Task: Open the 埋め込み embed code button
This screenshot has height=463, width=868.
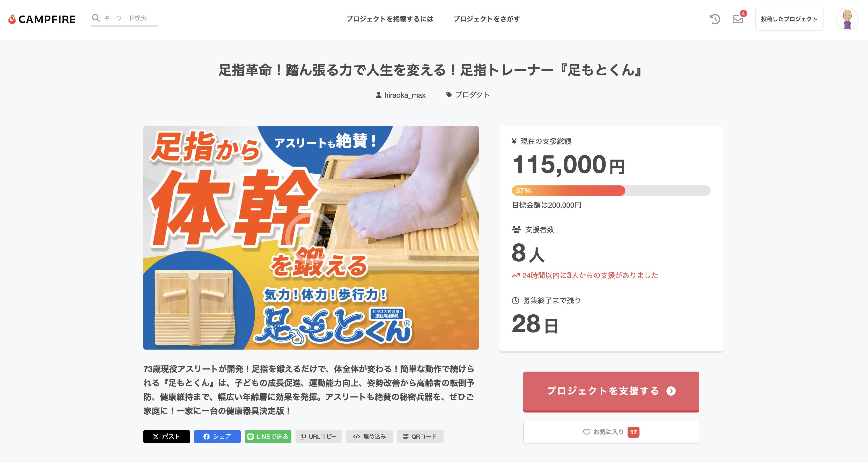Action: point(369,436)
